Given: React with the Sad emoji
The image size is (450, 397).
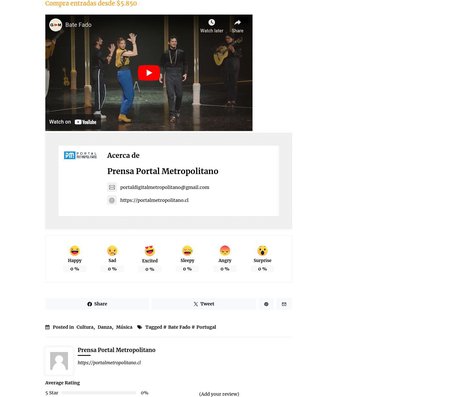Looking at the screenshot, I should point(112,251).
